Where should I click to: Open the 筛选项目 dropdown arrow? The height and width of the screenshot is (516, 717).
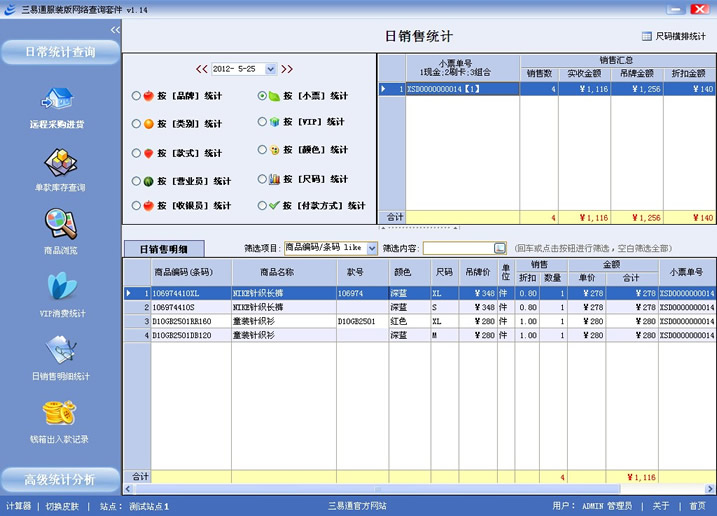point(372,248)
